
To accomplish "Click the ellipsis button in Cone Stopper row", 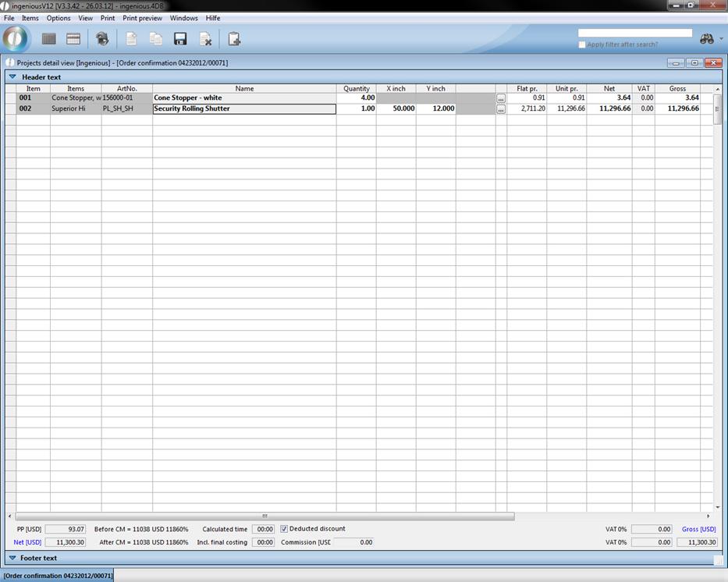I will 501,98.
